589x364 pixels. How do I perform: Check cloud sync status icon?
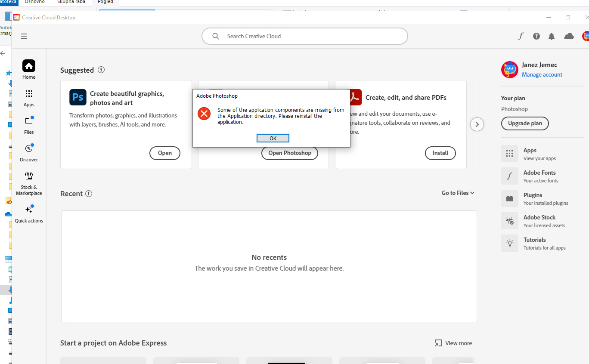point(569,36)
